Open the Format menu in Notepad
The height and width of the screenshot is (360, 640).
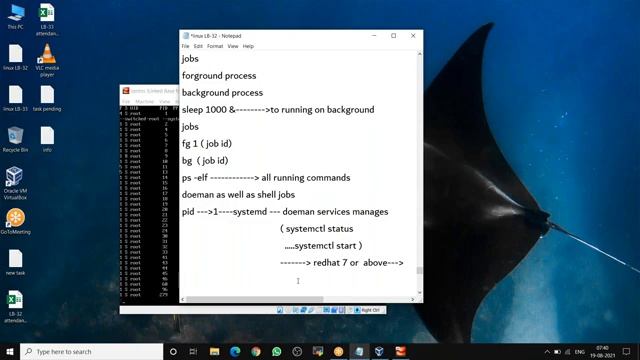(x=215, y=46)
